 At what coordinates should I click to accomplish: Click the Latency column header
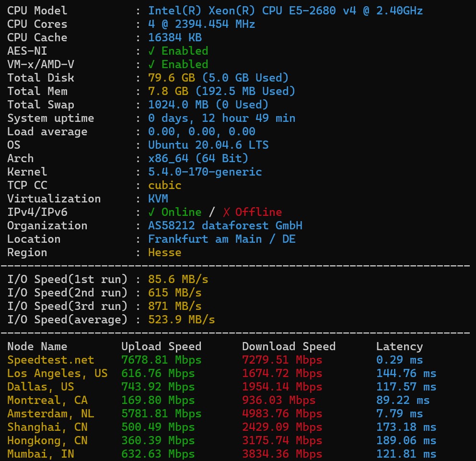399,347
